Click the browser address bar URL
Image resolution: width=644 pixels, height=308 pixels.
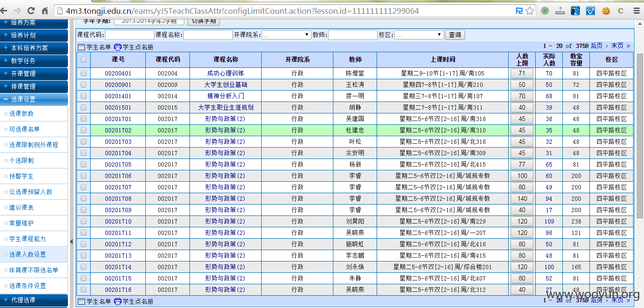pos(242,10)
